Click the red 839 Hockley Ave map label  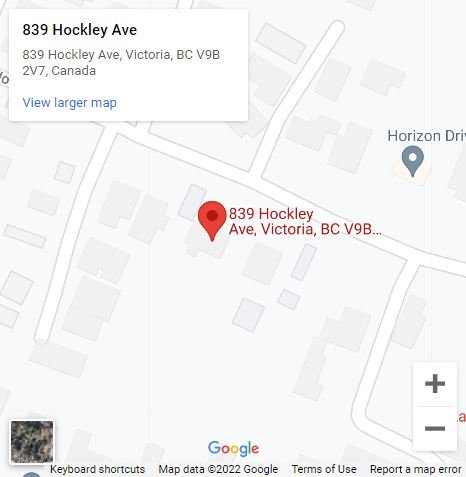point(305,222)
